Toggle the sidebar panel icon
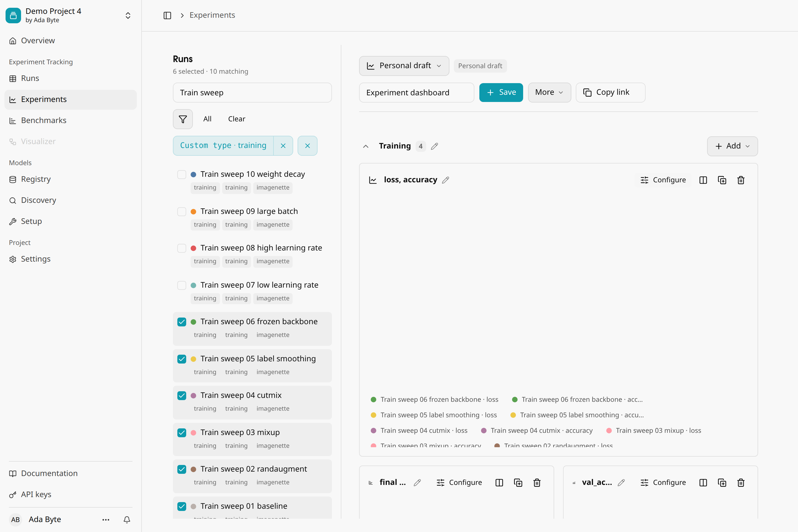 pyautogui.click(x=167, y=15)
